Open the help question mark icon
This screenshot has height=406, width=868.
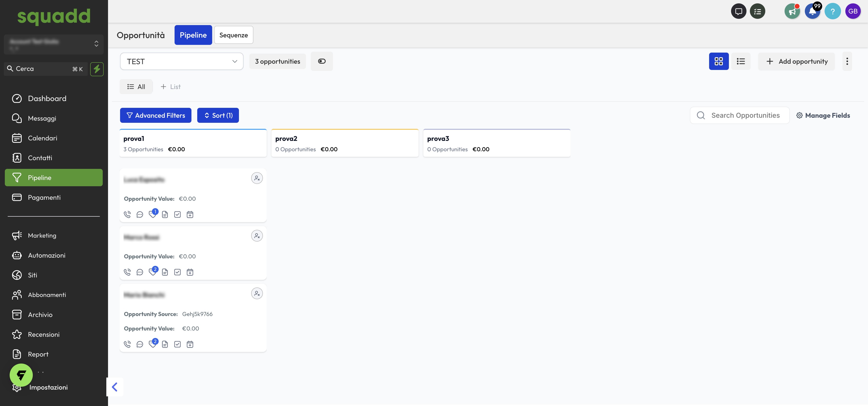pyautogui.click(x=832, y=12)
